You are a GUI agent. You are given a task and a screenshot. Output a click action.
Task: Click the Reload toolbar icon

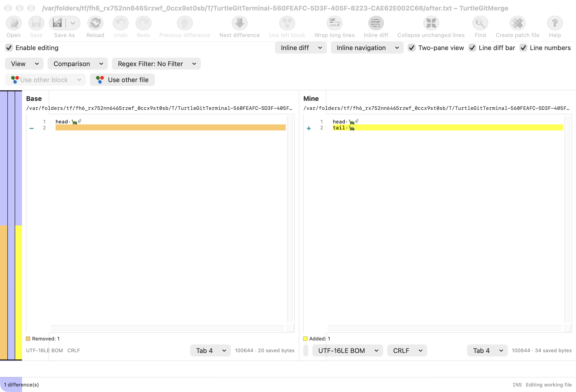(x=95, y=23)
